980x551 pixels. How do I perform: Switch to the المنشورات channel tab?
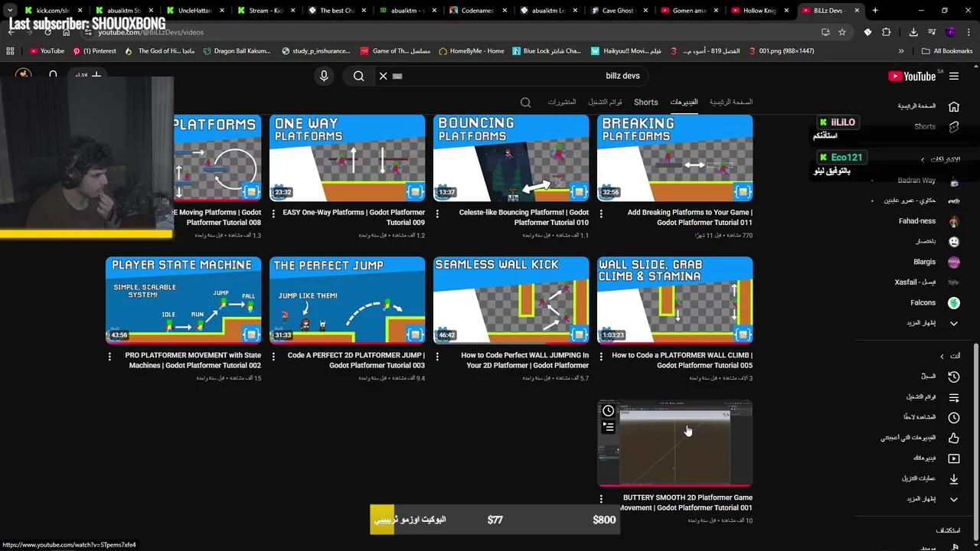click(561, 102)
